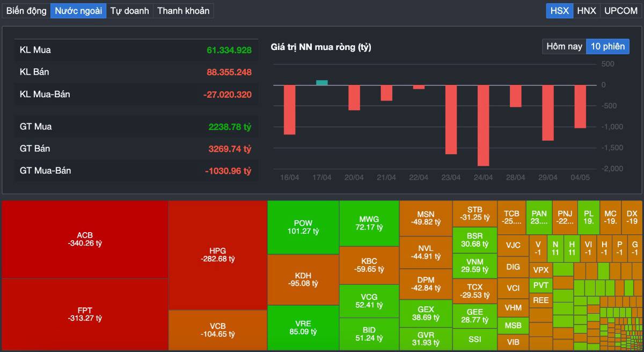Click the 24/04 tallest red bar
644x352 pixels.
coord(483,125)
